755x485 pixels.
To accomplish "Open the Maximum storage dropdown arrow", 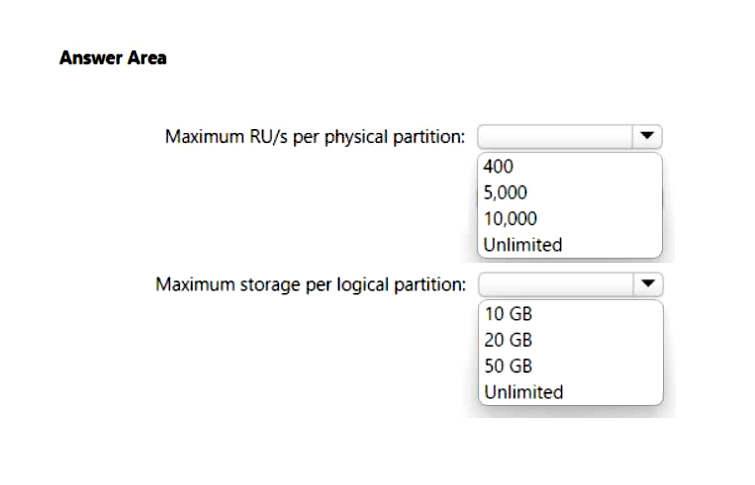I will (647, 284).
